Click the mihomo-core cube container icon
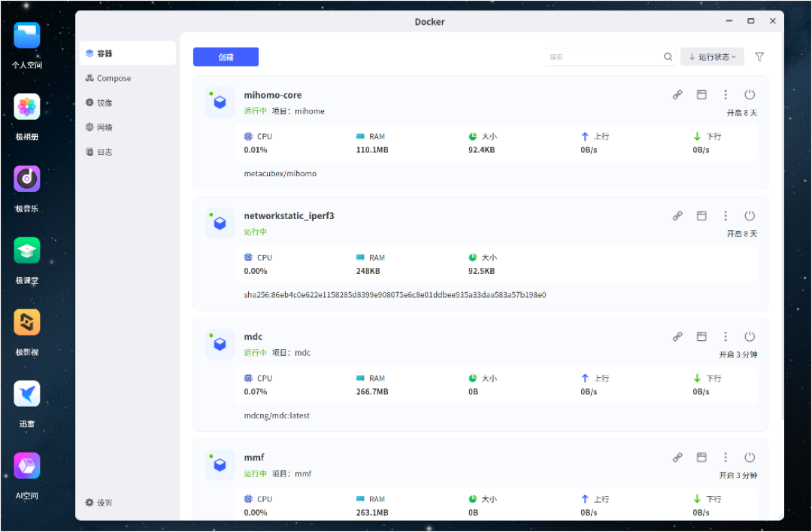This screenshot has height=532, width=812. point(220,102)
